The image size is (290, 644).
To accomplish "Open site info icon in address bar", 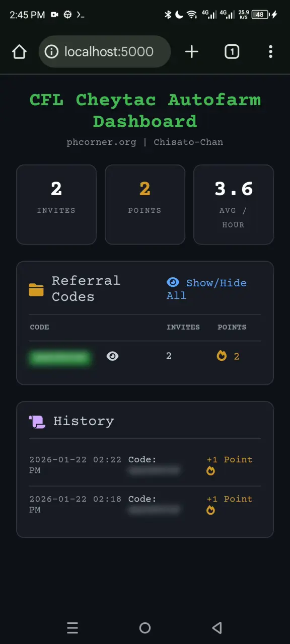I will pyautogui.click(x=51, y=51).
